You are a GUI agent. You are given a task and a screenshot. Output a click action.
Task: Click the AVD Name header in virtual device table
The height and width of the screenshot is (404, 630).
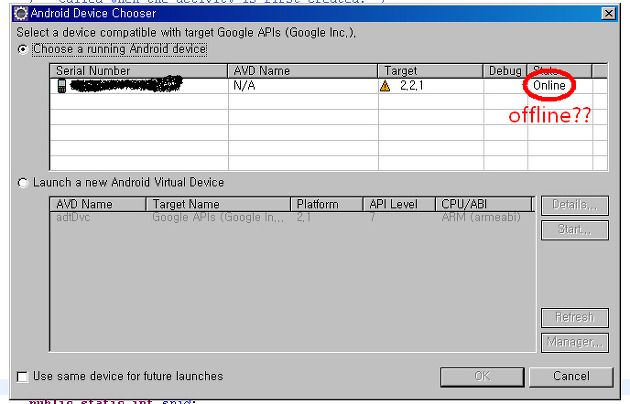[98, 204]
